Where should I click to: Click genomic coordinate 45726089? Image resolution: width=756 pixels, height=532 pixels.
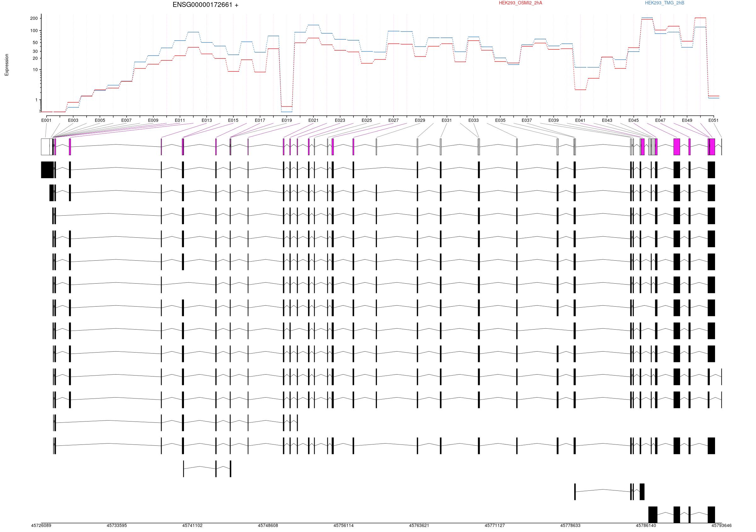tap(41, 526)
